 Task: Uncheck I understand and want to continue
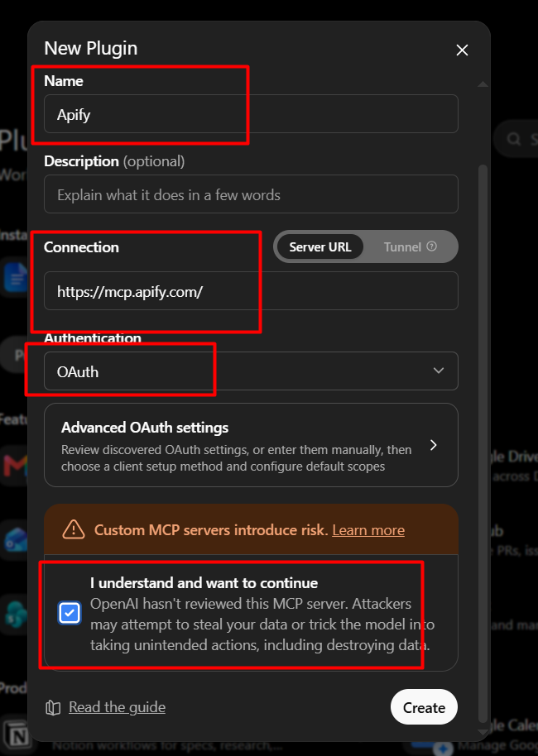coord(70,613)
